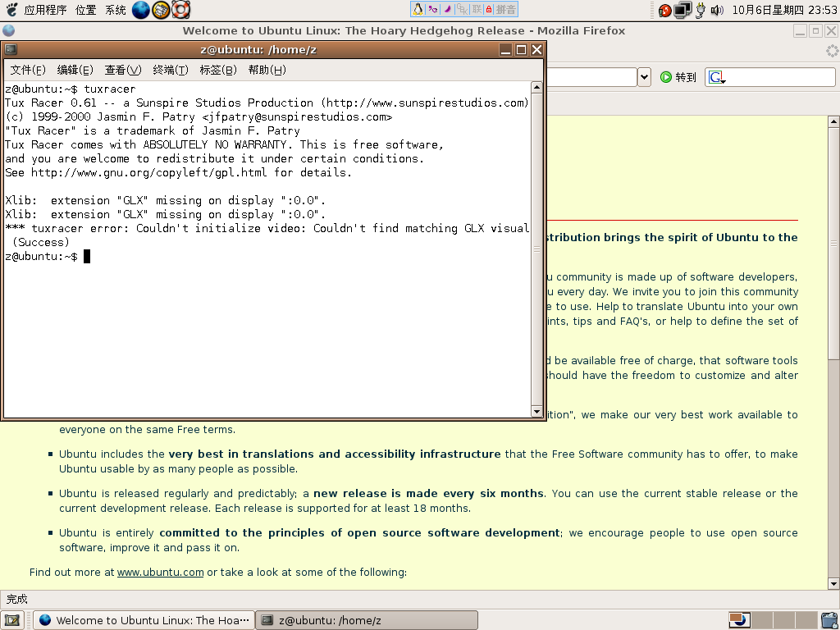
Task: Click 'new release is made every six months' text
Action: [x=428, y=493]
